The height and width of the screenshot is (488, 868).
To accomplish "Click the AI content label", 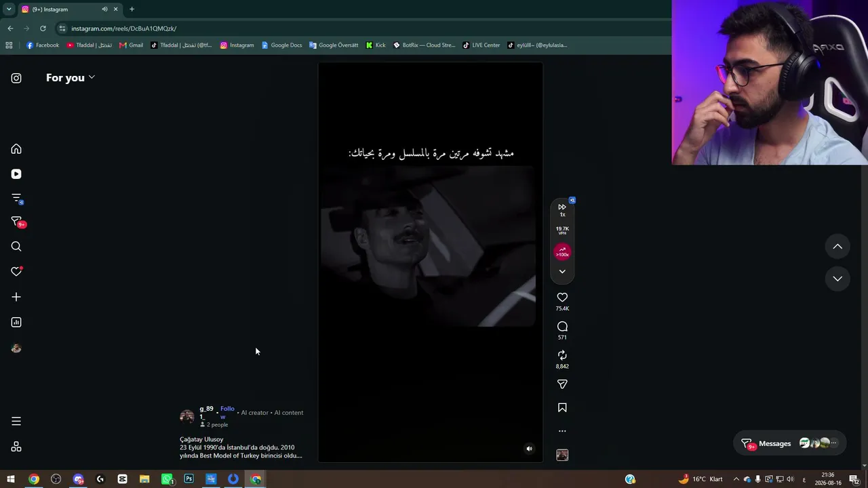I will 289,413.
